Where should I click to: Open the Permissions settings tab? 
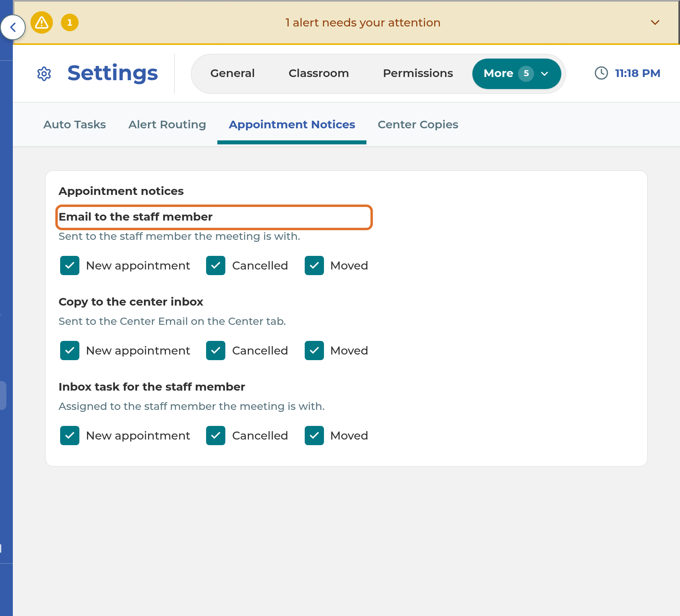pos(418,73)
